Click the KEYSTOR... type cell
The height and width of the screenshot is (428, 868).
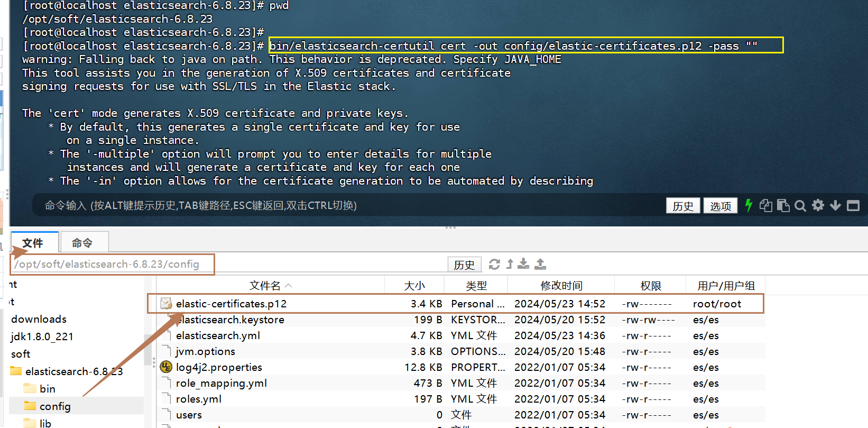478,320
